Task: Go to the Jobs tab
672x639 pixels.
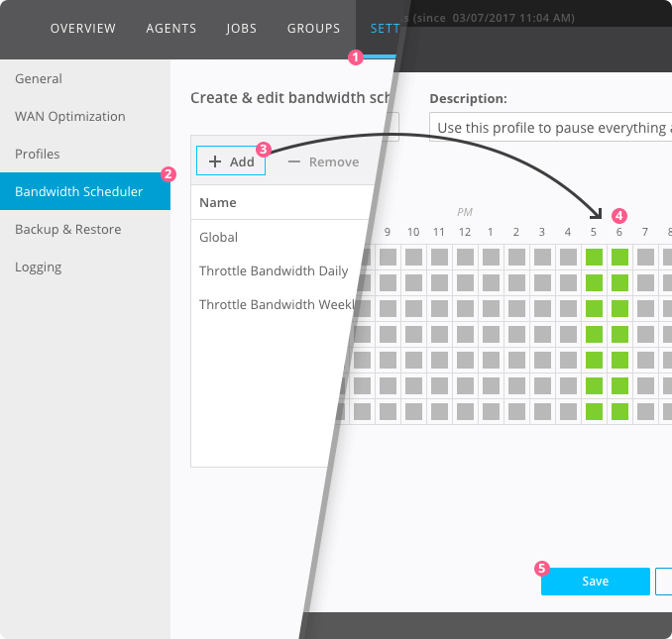Action: [x=241, y=29]
